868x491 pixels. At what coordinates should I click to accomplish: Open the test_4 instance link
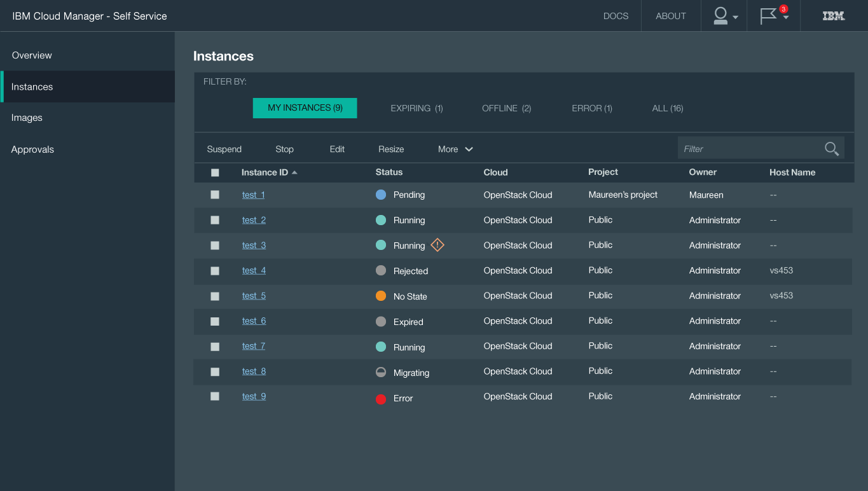254,270
